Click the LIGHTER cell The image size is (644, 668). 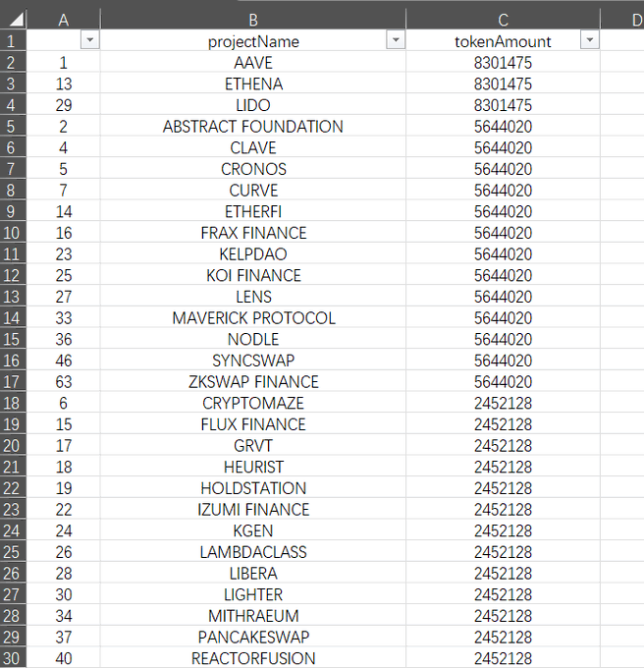pos(253,594)
